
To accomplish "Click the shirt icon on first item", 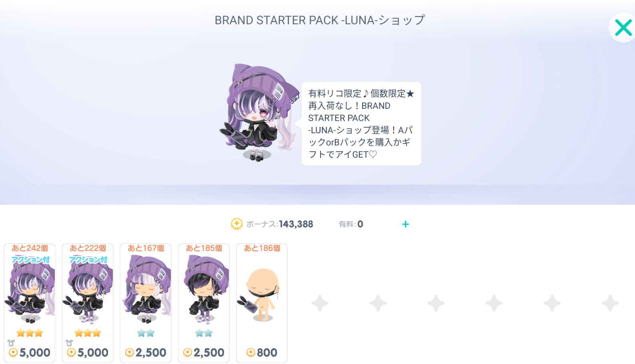I will point(11,343).
